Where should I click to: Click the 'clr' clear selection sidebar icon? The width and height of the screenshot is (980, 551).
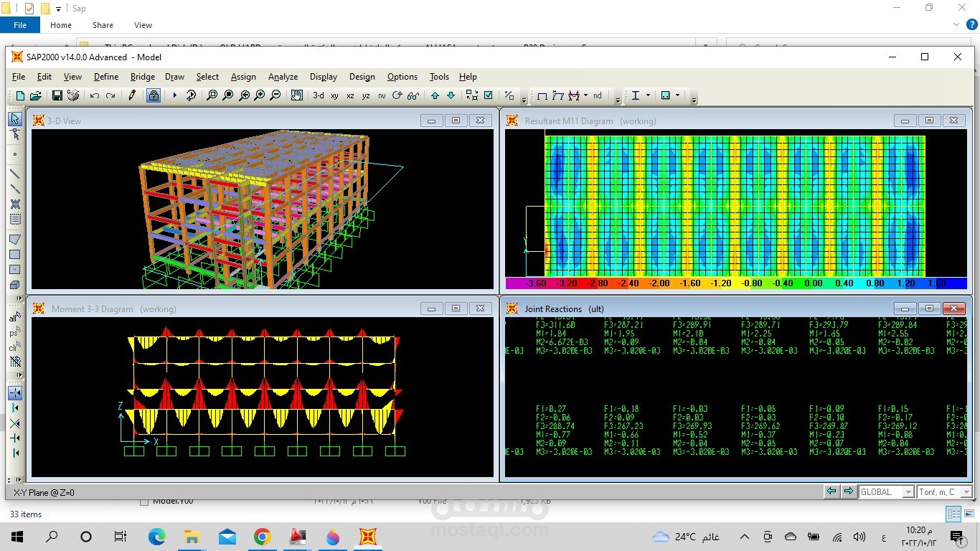[x=14, y=348]
